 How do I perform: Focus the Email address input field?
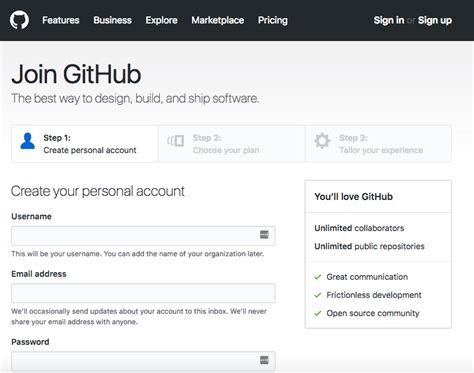[x=143, y=293]
